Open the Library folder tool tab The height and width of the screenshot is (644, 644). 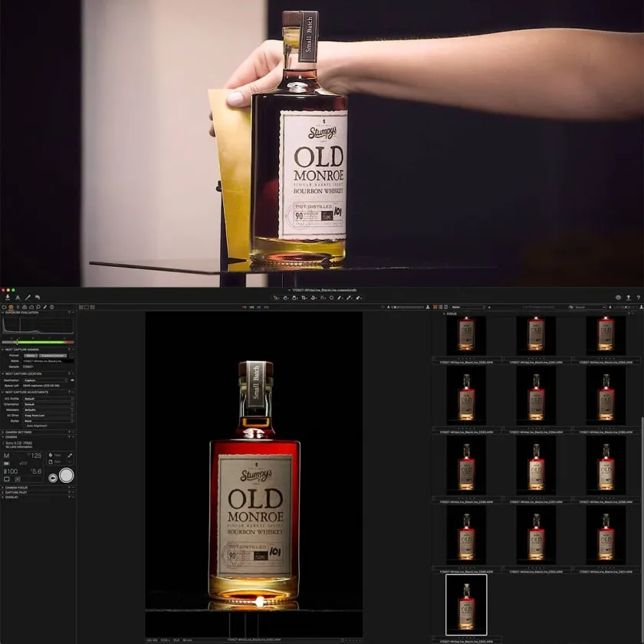[x=4, y=307]
